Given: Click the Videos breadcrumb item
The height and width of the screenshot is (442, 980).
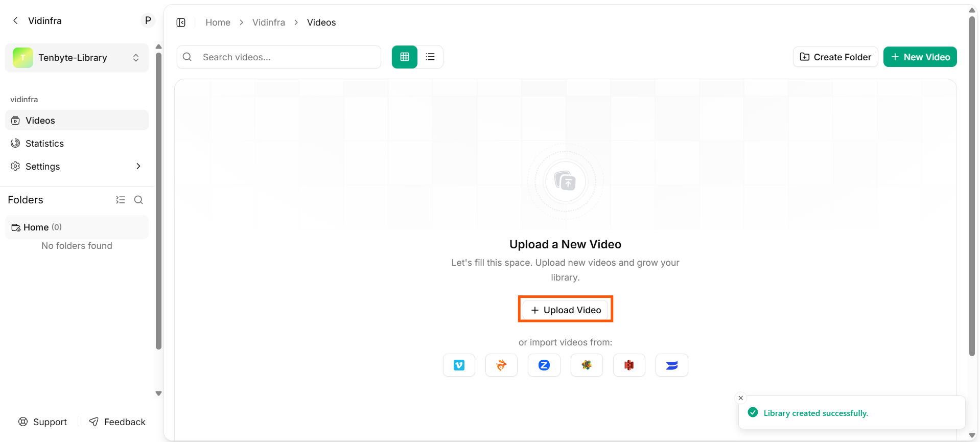Looking at the screenshot, I should (x=321, y=22).
